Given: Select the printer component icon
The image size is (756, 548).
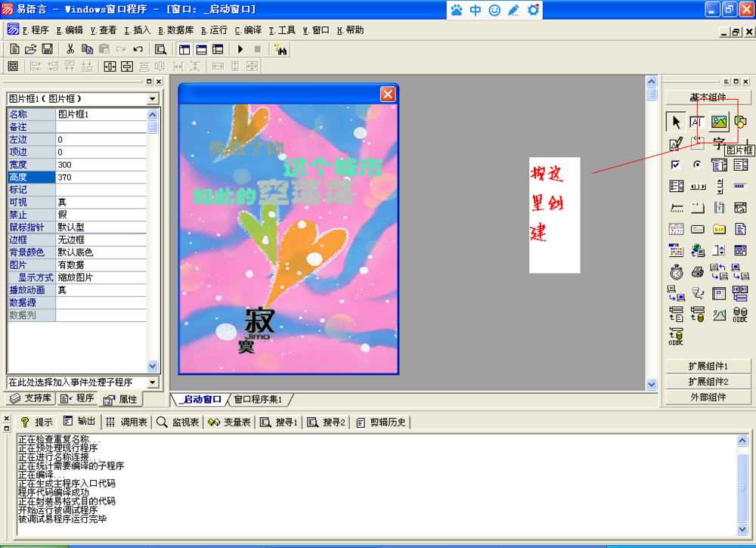Looking at the screenshot, I should click(697, 272).
